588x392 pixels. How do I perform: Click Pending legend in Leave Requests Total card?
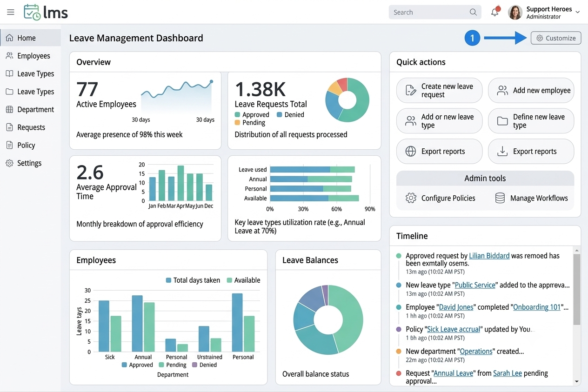pos(250,123)
